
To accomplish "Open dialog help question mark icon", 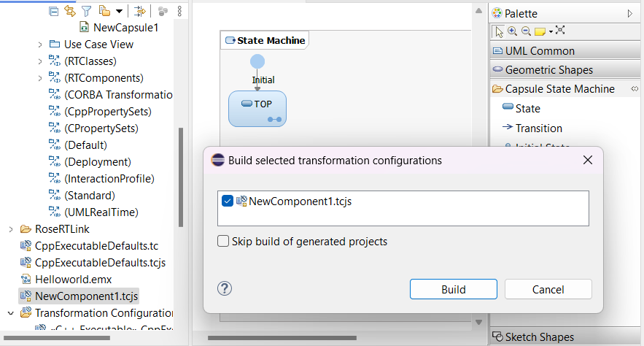I will pyautogui.click(x=225, y=288).
